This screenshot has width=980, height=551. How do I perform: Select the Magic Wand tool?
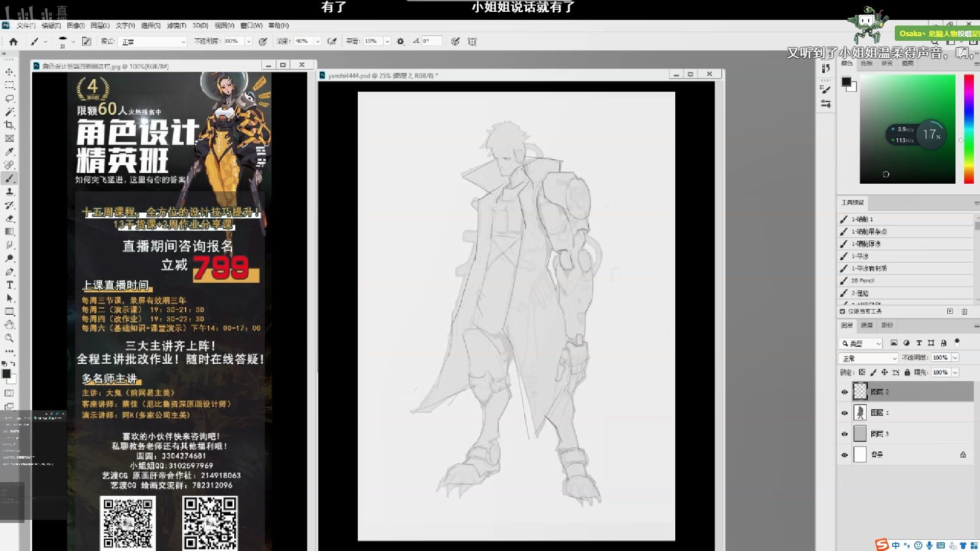click(10, 112)
